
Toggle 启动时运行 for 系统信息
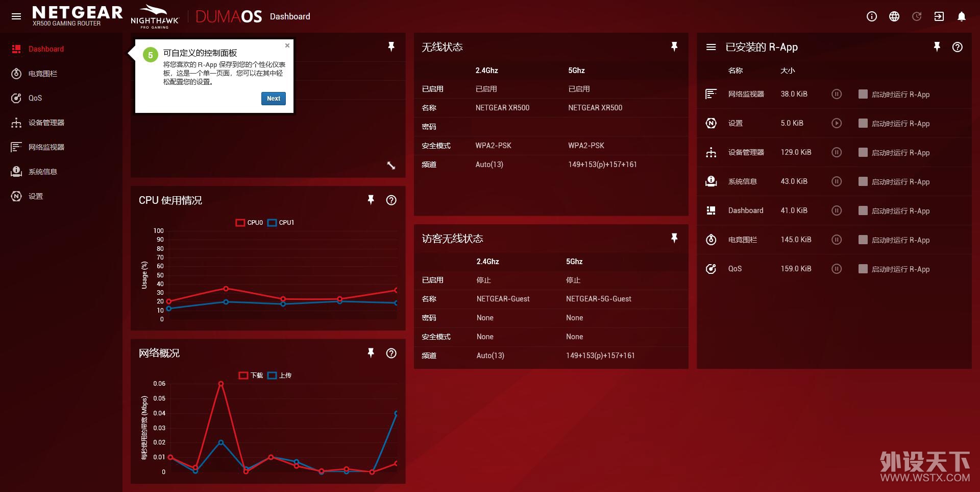tap(863, 181)
